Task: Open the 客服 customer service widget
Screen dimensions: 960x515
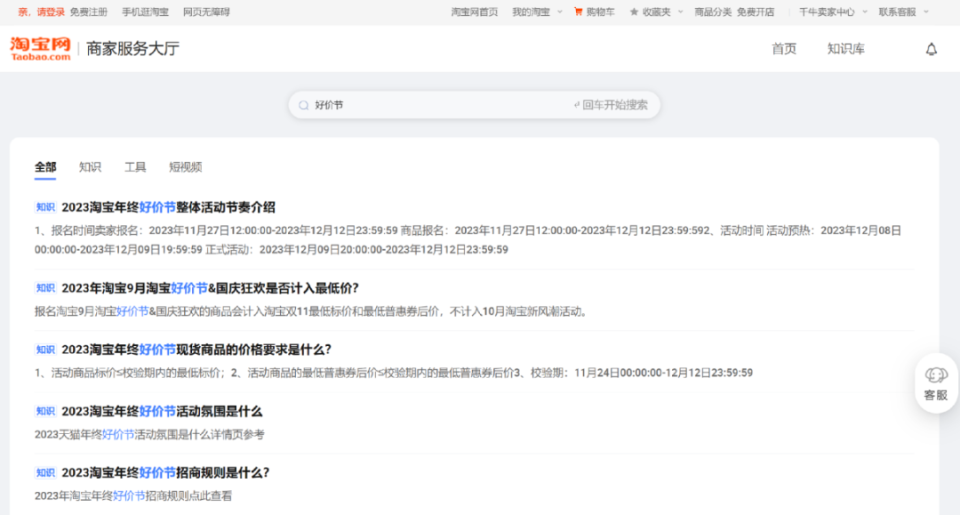Action: (x=936, y=384)
